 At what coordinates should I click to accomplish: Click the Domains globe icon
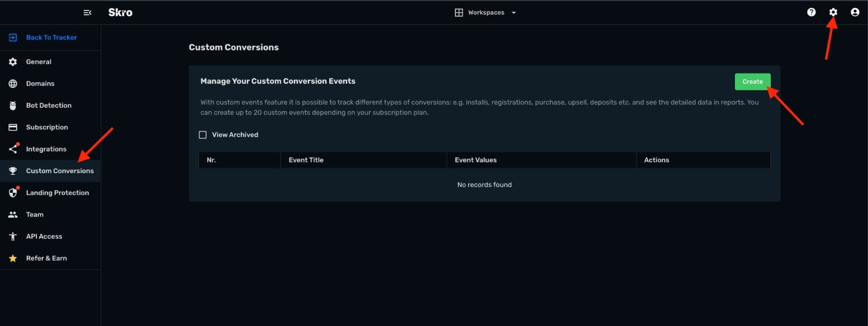point(13,84)
